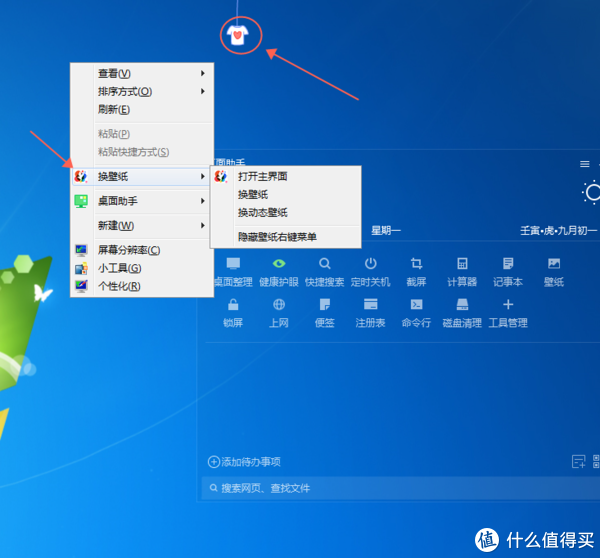Choose 刷新(E) from context menu
600x558 pixels.
pyautogui.click(x=142, y=109)
